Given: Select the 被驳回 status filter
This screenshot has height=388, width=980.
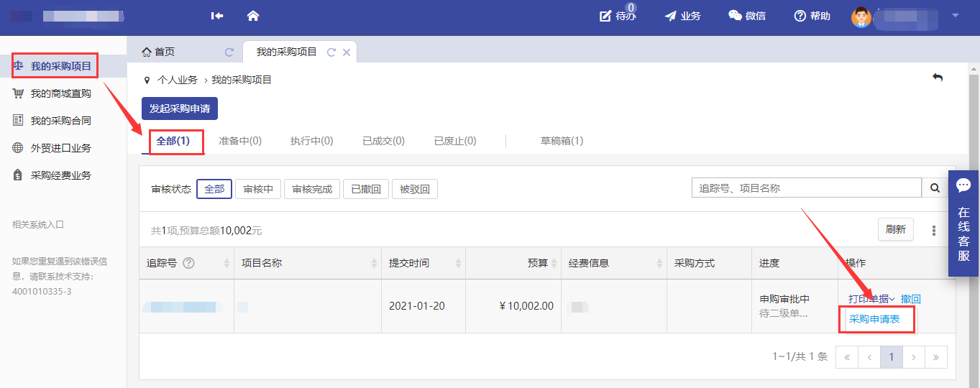Looking at the screenshot, I should (x=414, y=190).
